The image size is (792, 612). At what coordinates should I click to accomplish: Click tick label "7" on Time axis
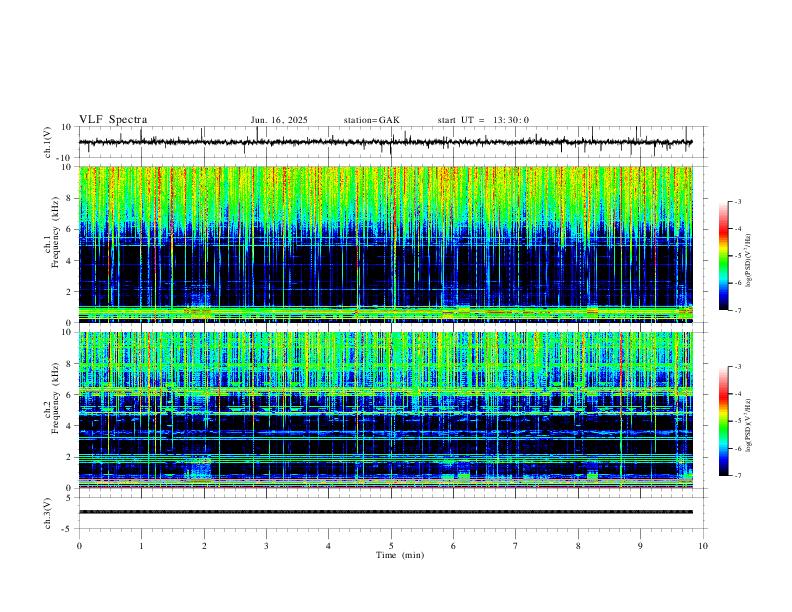(x=516, y=546)
